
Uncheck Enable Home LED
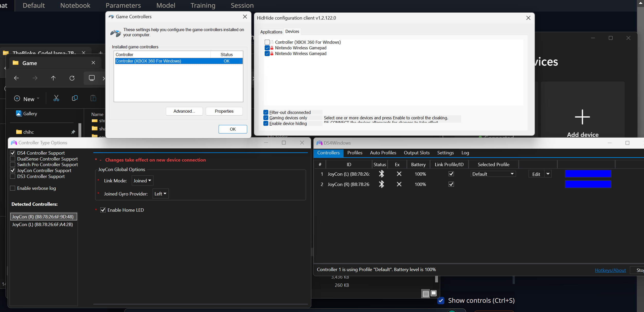click(x=103, y=210)
